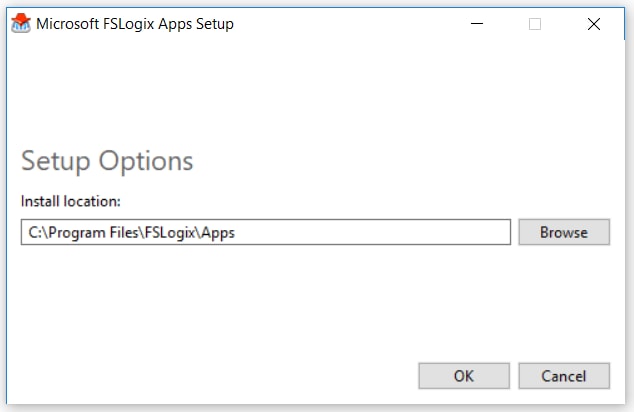Screen dimensions: 634x412
Task: Click the greyed-out maximize window icon
Action: click(535, 24)
